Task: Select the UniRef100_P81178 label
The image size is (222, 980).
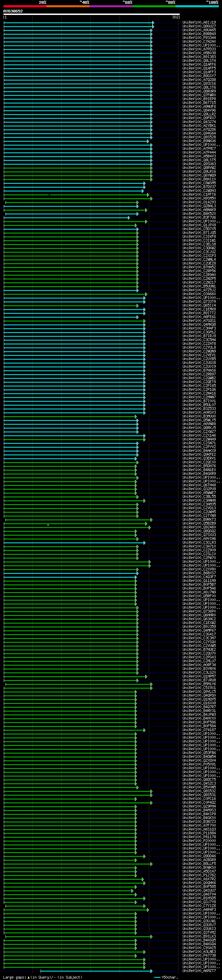Action: point(199,836)
